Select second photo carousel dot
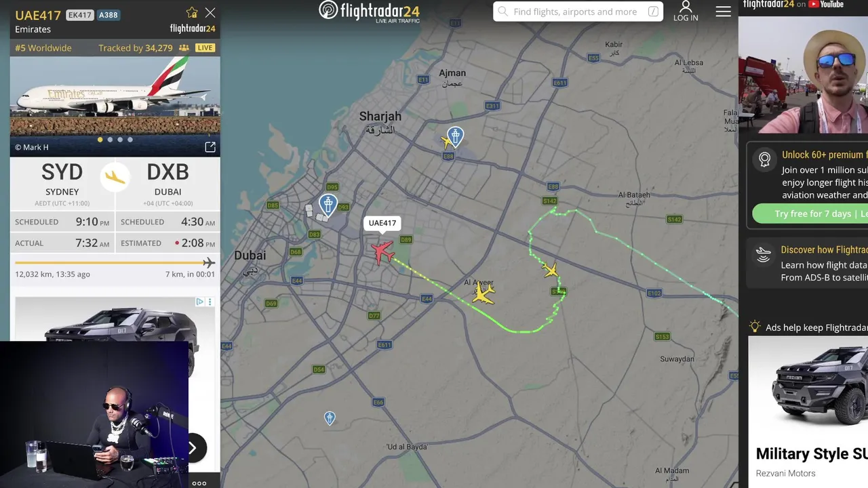This screenshot has height=488, width=868. tap(110, 140)
